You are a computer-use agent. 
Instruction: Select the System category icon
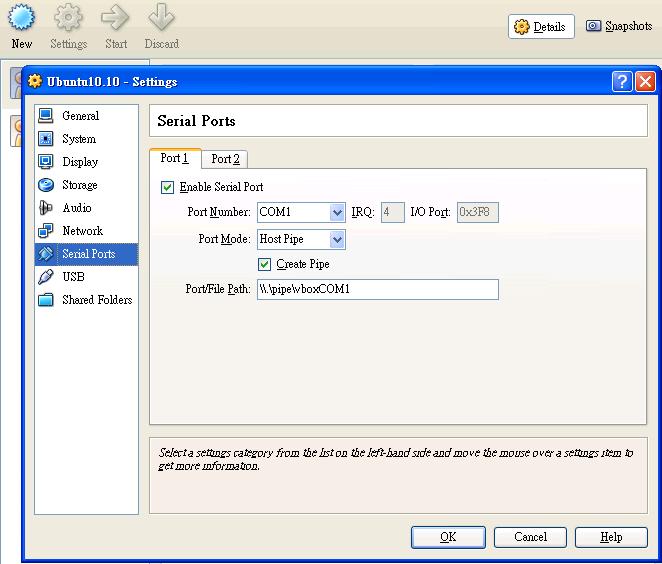[46, 138]
